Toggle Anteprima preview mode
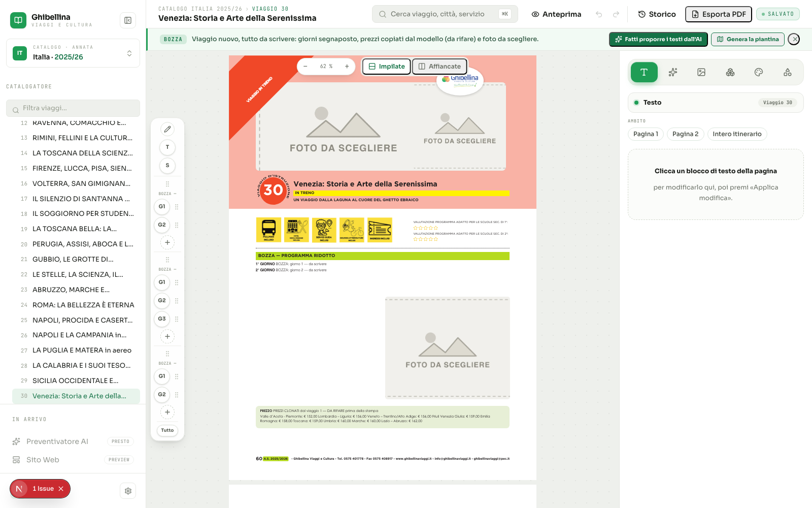Image resolution: width=812 pixels, height=508 pixels. coord(556,14)
